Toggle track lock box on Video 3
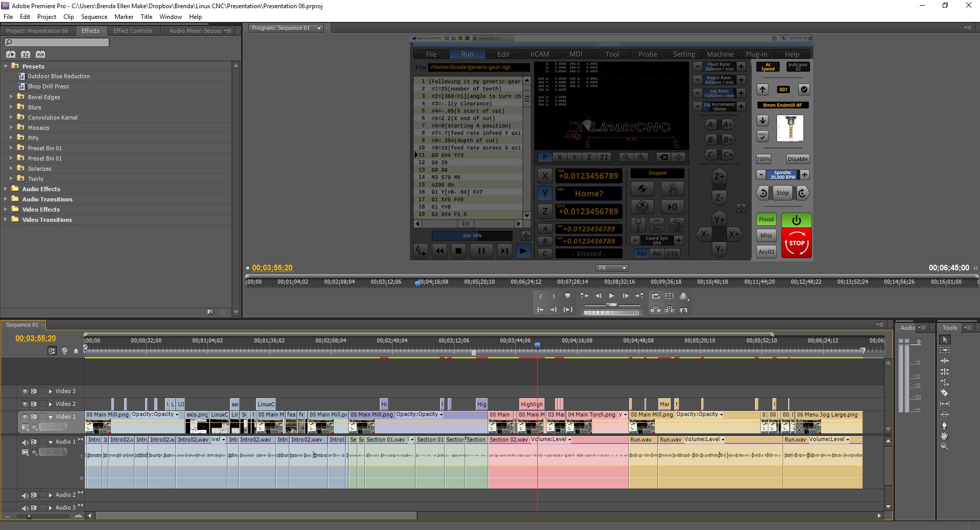Image resolution: width=980 pixels, height=530 pixels. [43, 391]
